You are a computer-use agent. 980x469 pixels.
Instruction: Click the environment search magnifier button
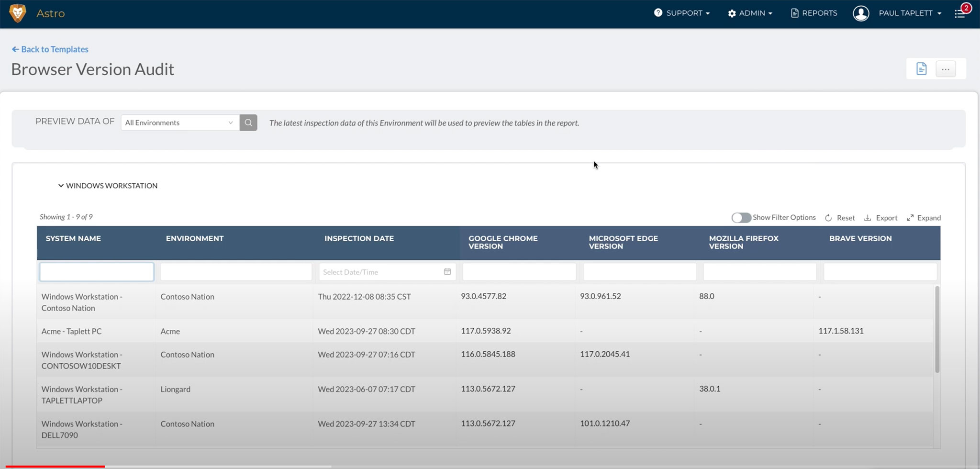tap(248, 123)
